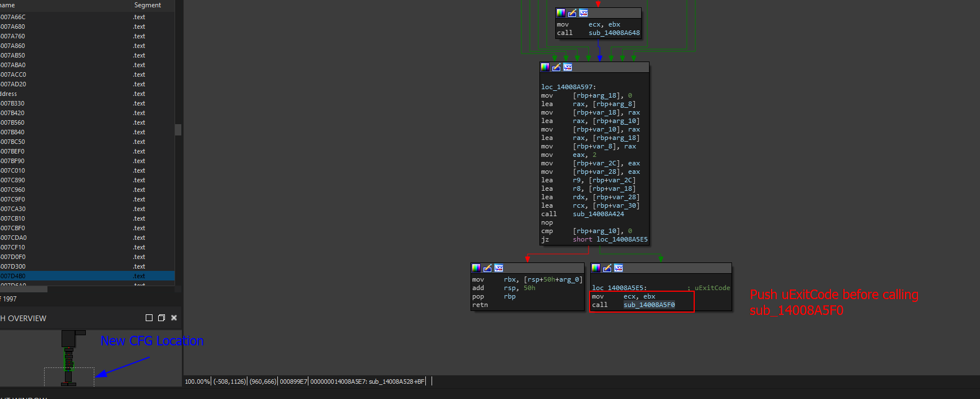Click the pencil icon on the retn node
980x399 pixels.
point(487,268)
